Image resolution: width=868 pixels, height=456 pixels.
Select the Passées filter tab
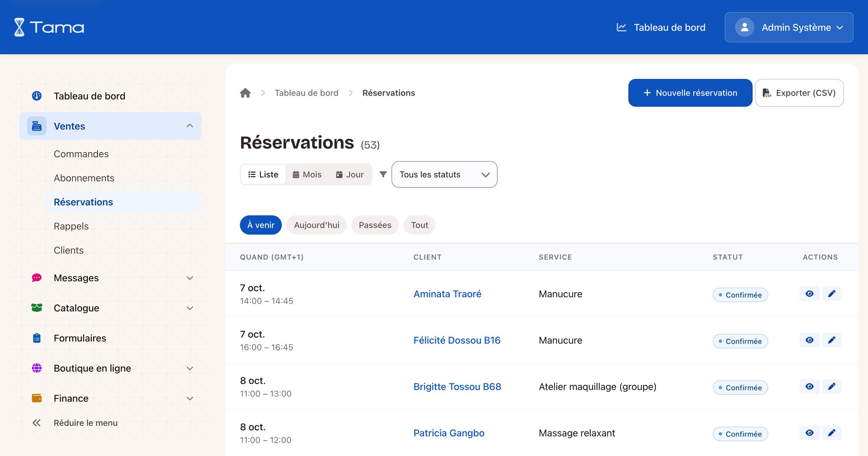375,225
